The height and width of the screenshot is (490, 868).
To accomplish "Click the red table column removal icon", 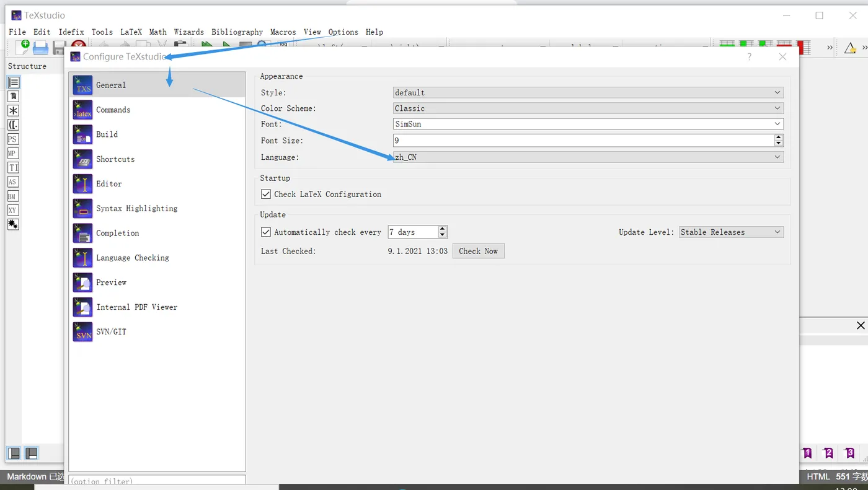I will pyautogui.click(x=804, y=47).
